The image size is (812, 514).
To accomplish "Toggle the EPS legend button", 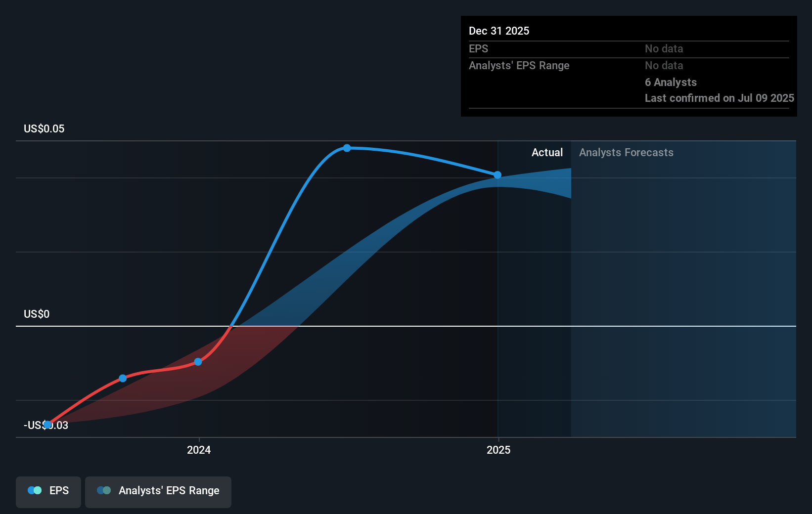I will pyautogui.click(x=48, y=492).
